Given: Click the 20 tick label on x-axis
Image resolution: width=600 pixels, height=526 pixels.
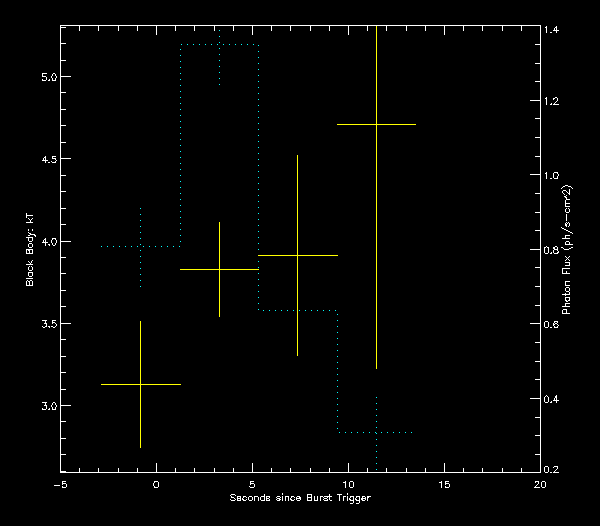Looking at the screenshot, I should (540, 484).
